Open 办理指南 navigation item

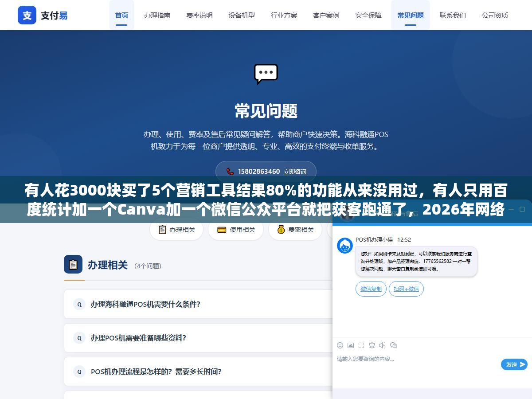coord(157,15)
